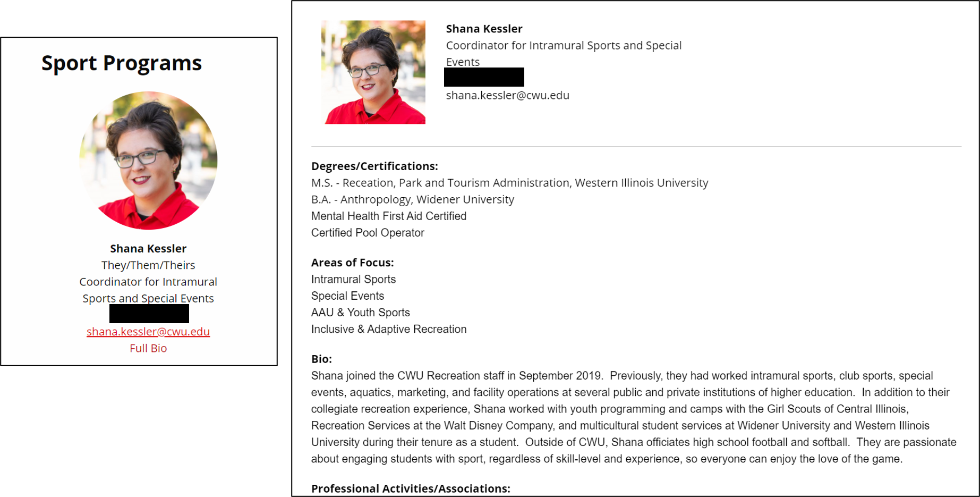
Task: Click the circular profile photo of Shana
Action: click(148, 161)
